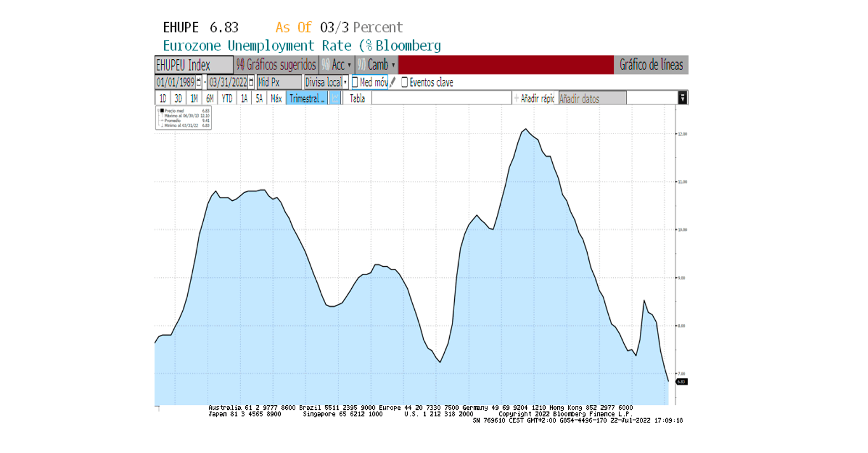Click the 8.00 y-axis label
The width and height of the screenshot is (868, 453).
click(682, 325)
